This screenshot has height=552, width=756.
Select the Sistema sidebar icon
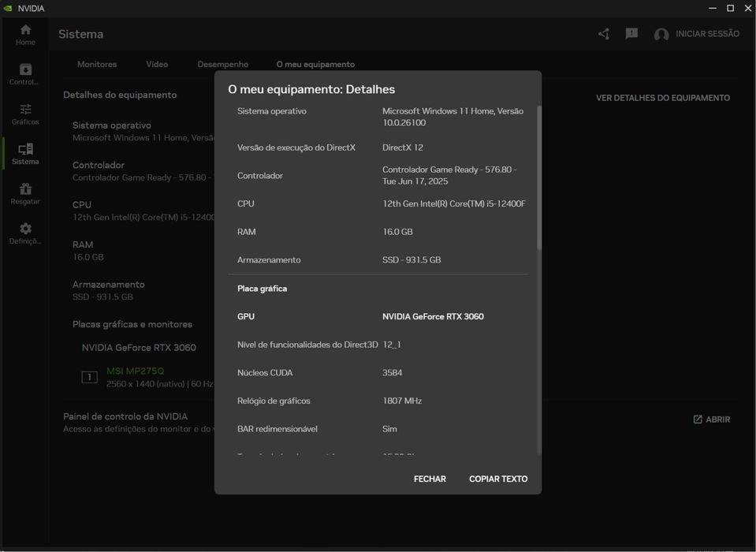[25, 149]
